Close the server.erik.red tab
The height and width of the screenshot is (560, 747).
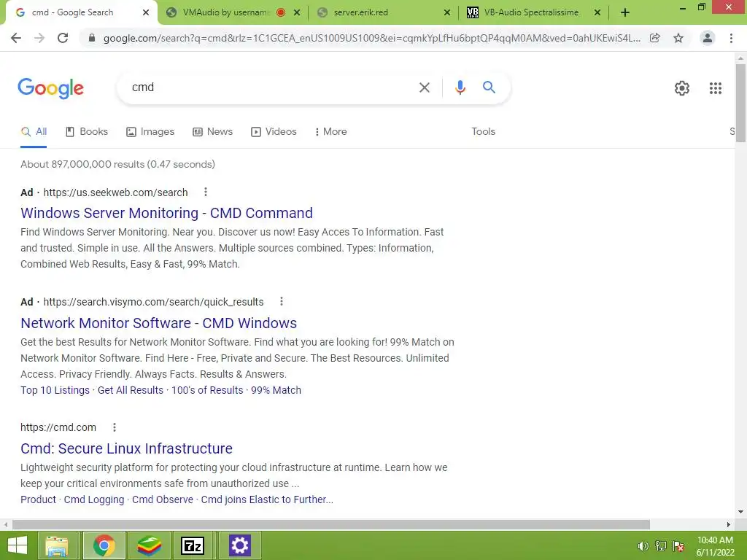click(447, 13)
